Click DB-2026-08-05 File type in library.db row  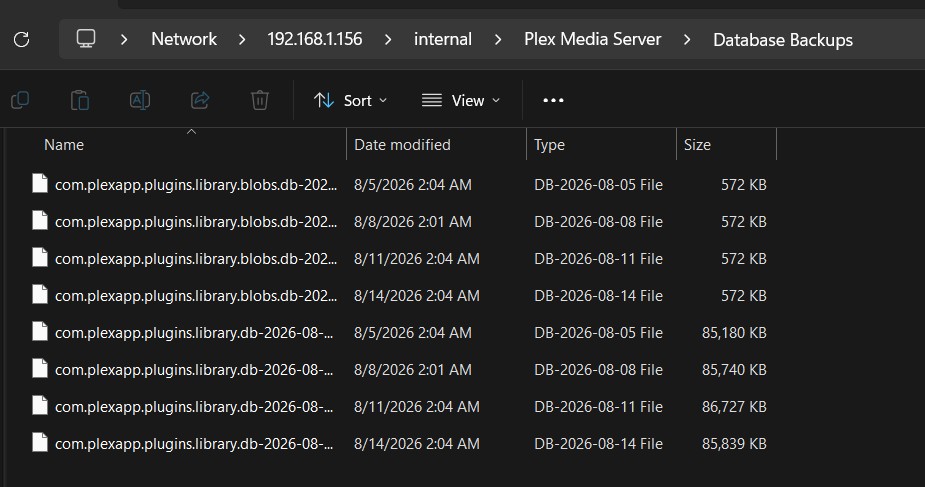coord(598,333)
